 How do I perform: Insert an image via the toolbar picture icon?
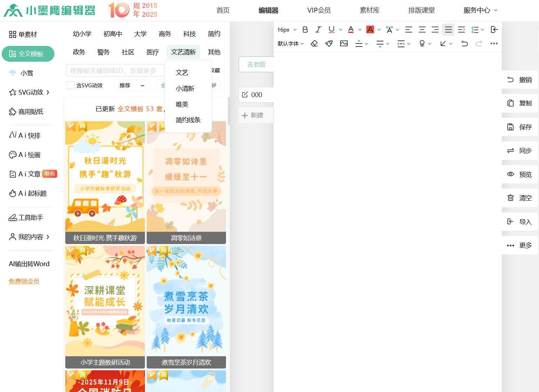[344, 43]
